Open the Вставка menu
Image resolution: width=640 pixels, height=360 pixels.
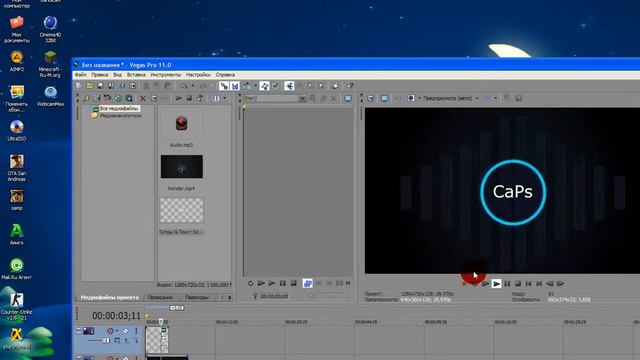tap(136, 75)
